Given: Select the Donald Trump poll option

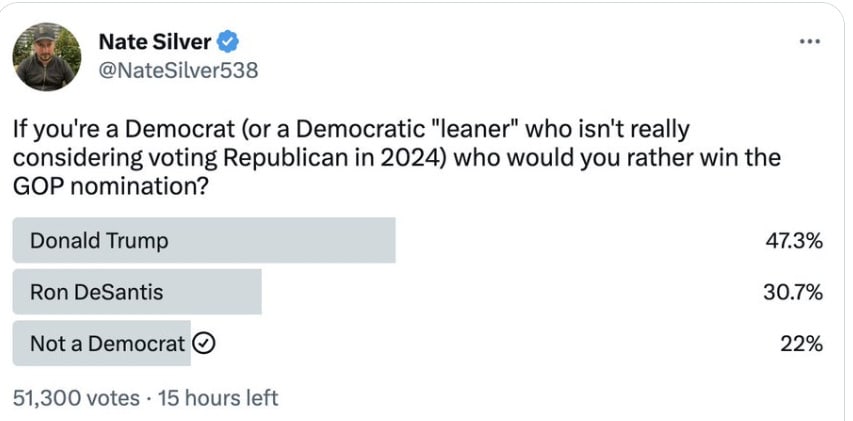Looking at the screenshot, I should 99,241.
